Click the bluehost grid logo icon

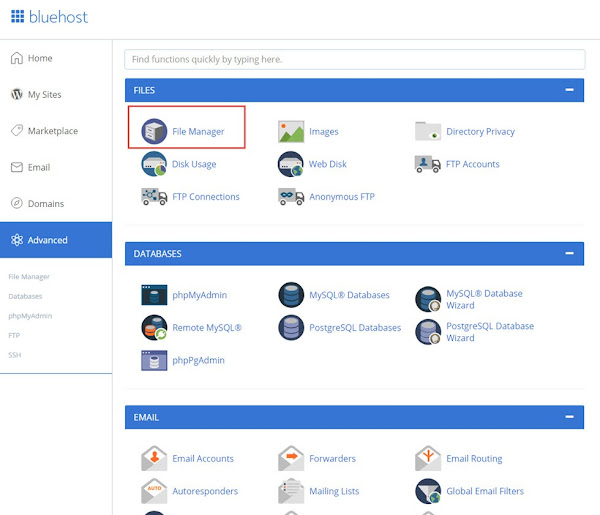pyautogui.click(x=18, y=16)
